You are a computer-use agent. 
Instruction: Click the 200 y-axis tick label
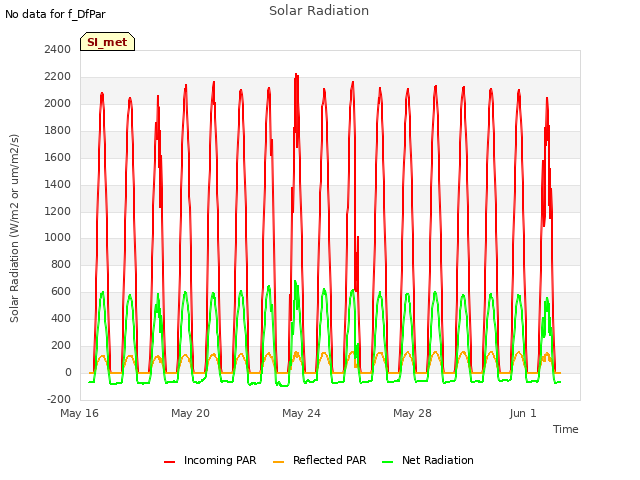(61, 345)
